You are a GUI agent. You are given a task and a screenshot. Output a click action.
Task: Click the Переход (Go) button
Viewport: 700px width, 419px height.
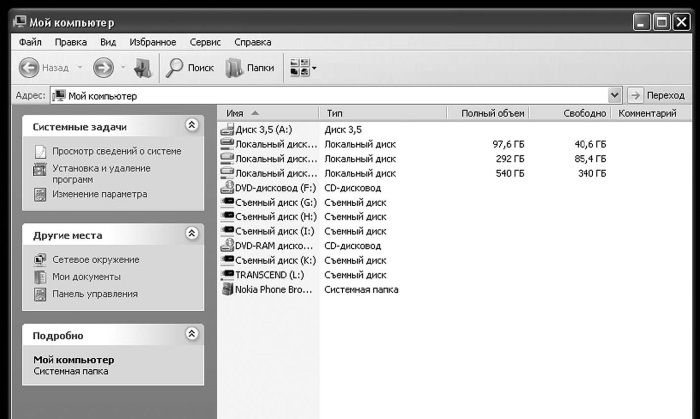tap(658, 95)
